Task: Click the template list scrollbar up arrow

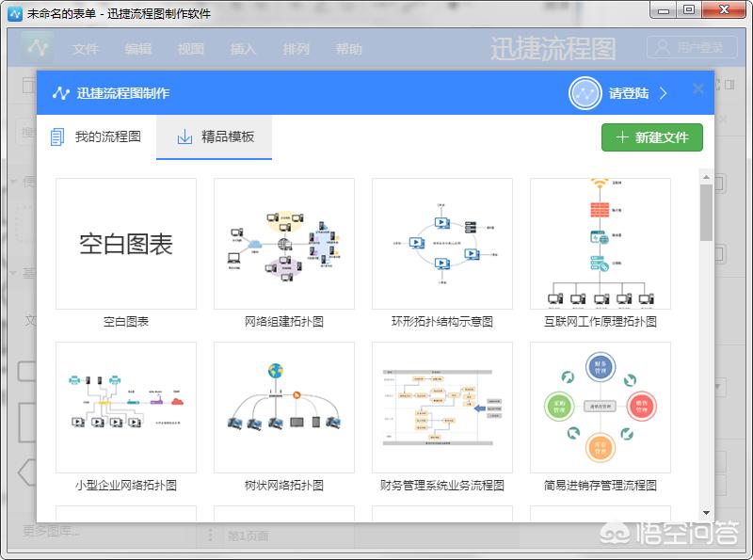Action: (706, 177)
